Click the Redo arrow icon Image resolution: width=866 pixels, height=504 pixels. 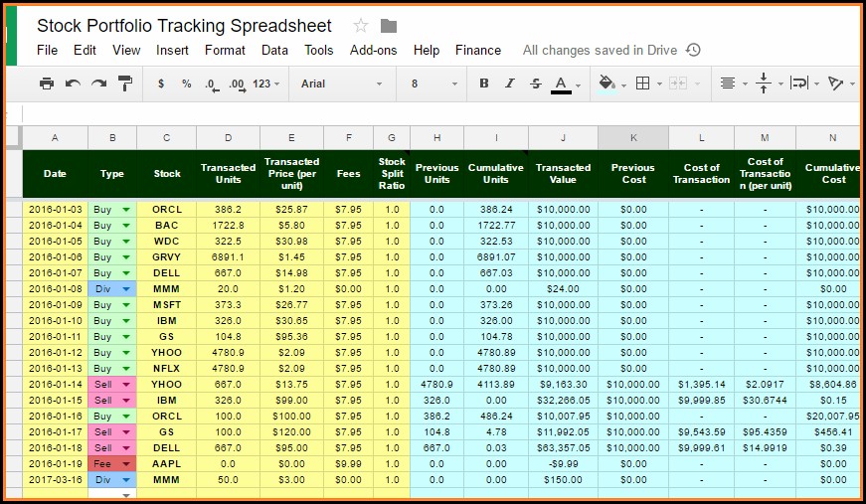click(x=98, y=84)
